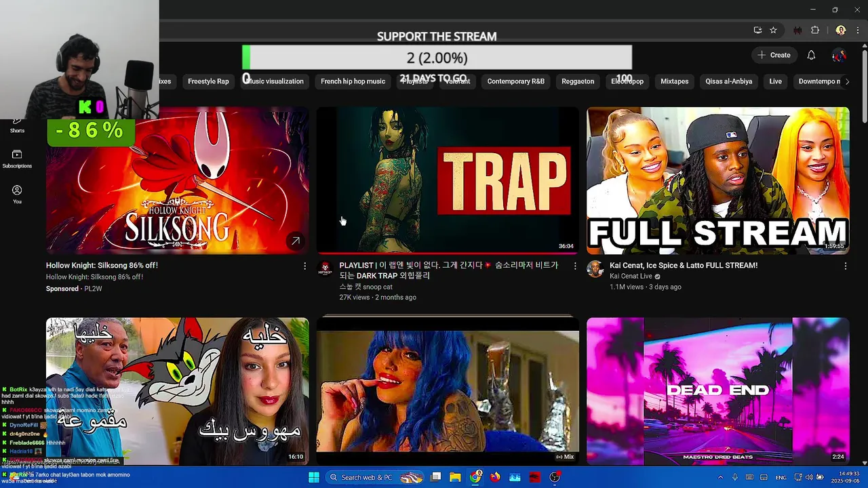Click the PL2W sponsor link
The width and height of the screenshot is (868, 488).
(x=93, y=289)
